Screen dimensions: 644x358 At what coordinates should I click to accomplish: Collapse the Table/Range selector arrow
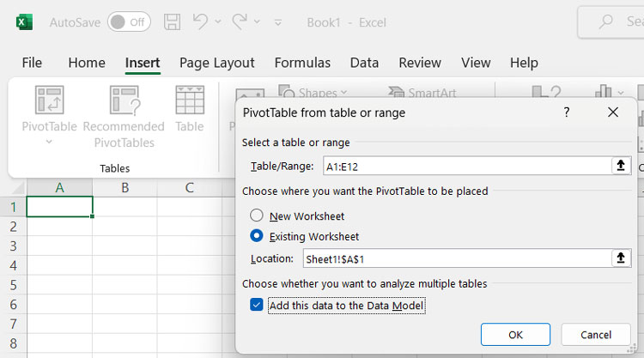tap(621, 167)
